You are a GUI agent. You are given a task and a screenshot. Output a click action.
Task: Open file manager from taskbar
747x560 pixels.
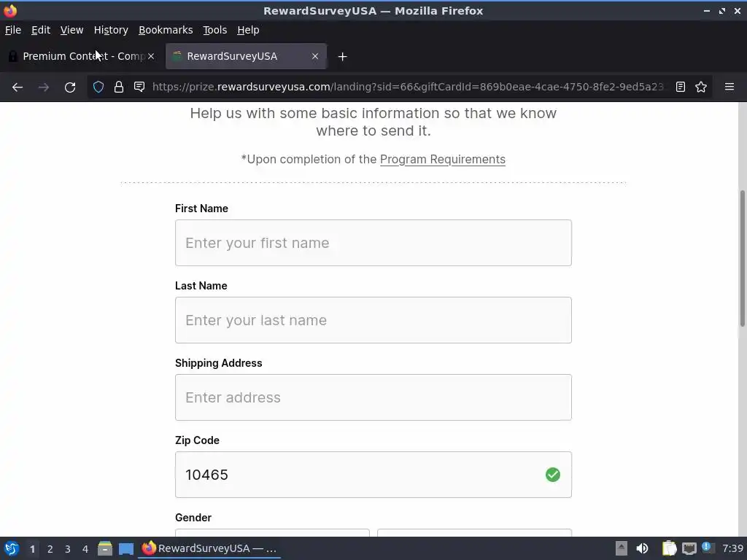(105, 548)
